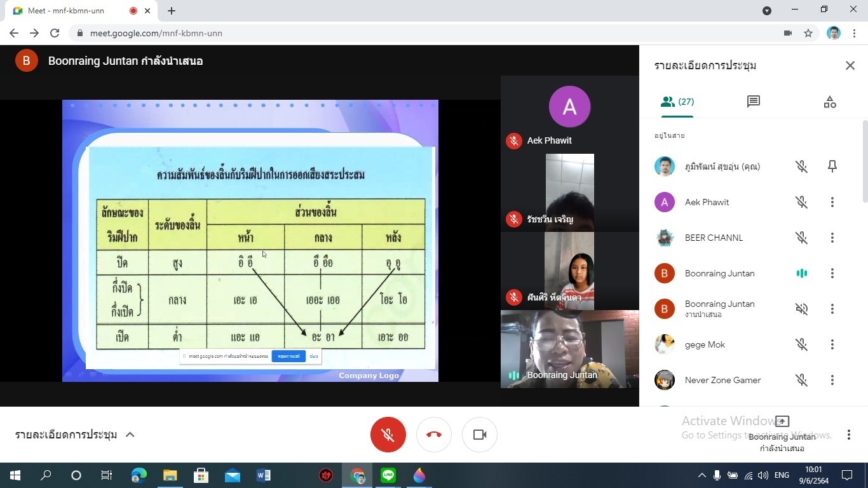Hang up and leave the call

click(x=433, y=435)
